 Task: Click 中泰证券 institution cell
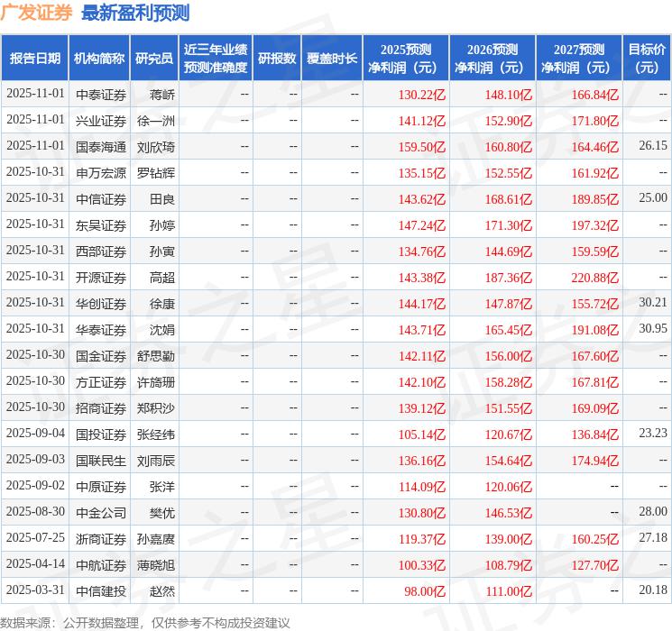(101, 95)
